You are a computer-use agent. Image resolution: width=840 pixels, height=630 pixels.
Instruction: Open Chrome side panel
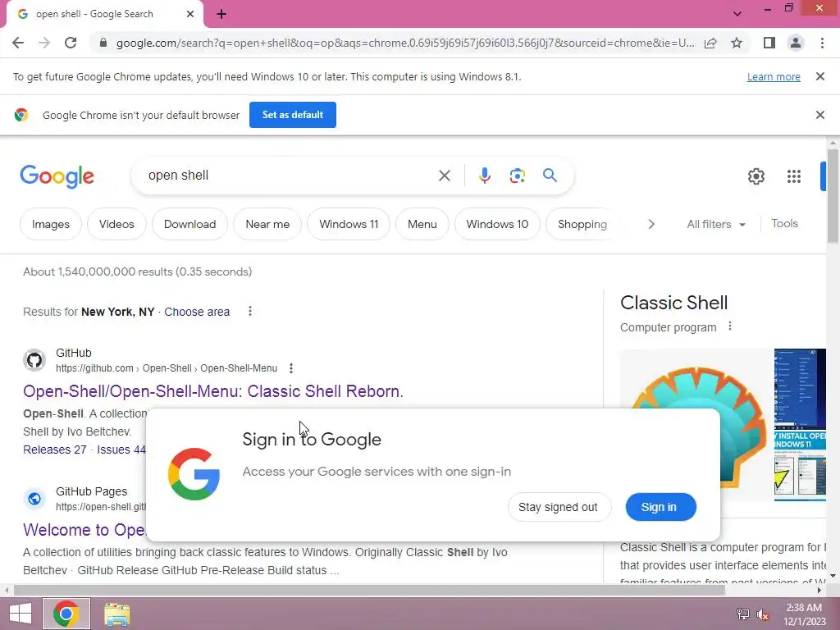(769, 43)
